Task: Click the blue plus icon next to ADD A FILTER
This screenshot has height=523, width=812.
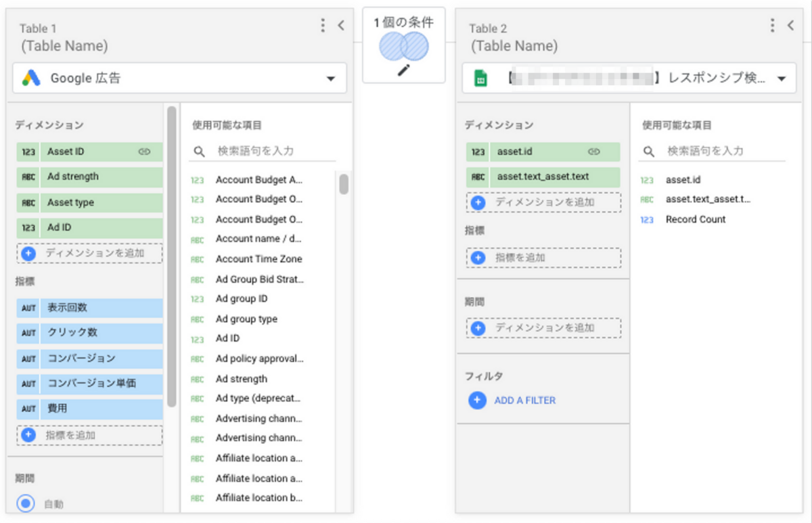Action: click(x=477, y=400)
